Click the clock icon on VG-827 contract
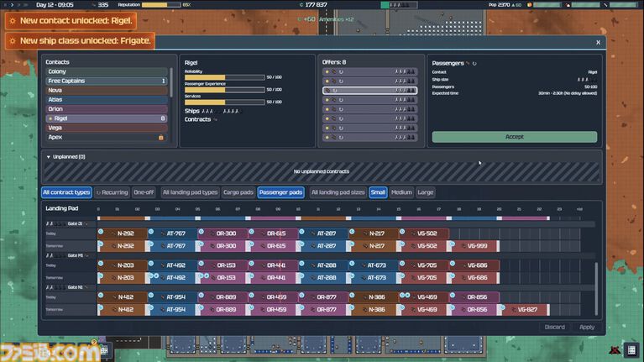Viewport: 644px width, 362px height. tap(502, 307)
